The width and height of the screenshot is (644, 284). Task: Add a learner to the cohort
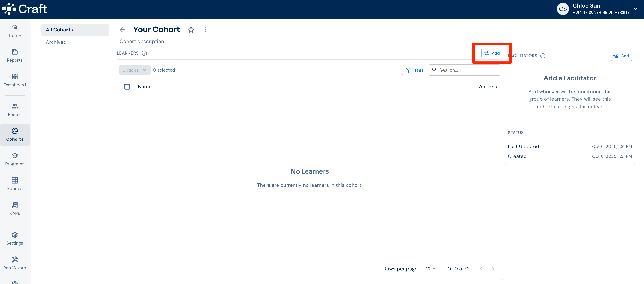point(492,53)
